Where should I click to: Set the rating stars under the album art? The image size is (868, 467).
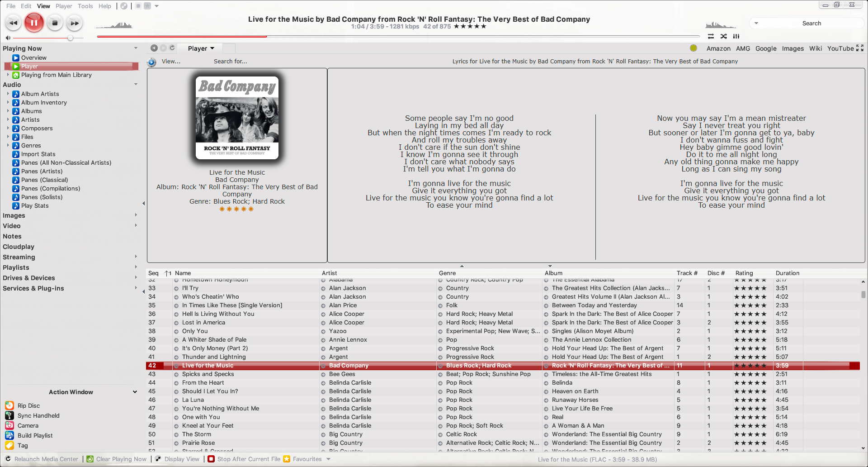coord(236,209)
